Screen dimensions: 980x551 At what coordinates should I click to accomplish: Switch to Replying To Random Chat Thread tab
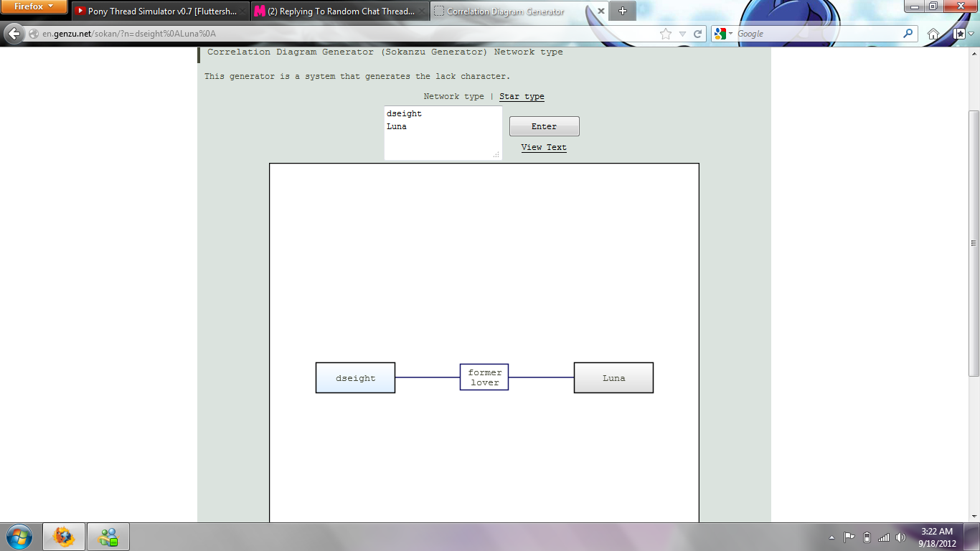tap(340, 11)
